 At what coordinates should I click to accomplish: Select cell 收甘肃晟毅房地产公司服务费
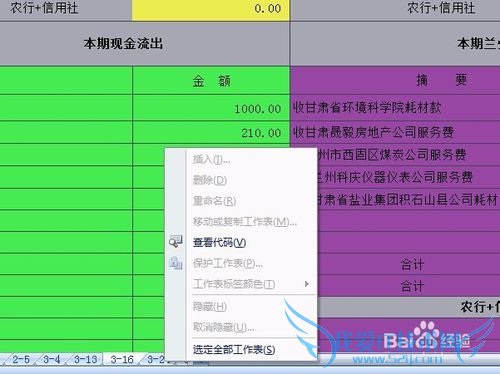click(395, 132)
